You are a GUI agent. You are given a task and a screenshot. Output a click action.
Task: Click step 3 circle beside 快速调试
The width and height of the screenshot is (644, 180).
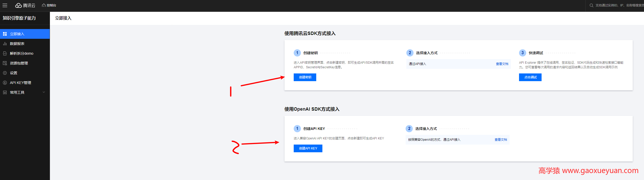[522, 53]
